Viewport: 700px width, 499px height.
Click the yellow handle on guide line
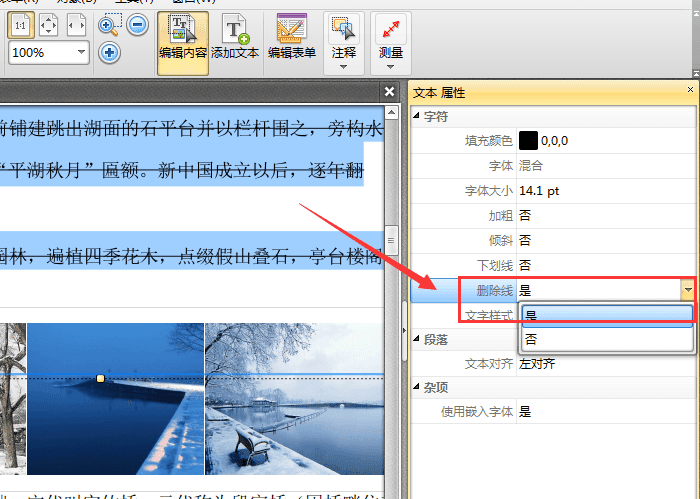[x=100, y=378]
